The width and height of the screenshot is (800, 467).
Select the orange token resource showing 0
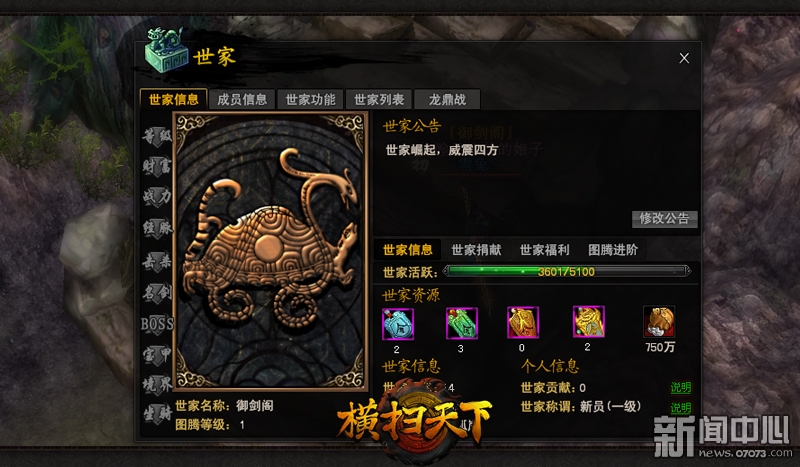[522, 323]
